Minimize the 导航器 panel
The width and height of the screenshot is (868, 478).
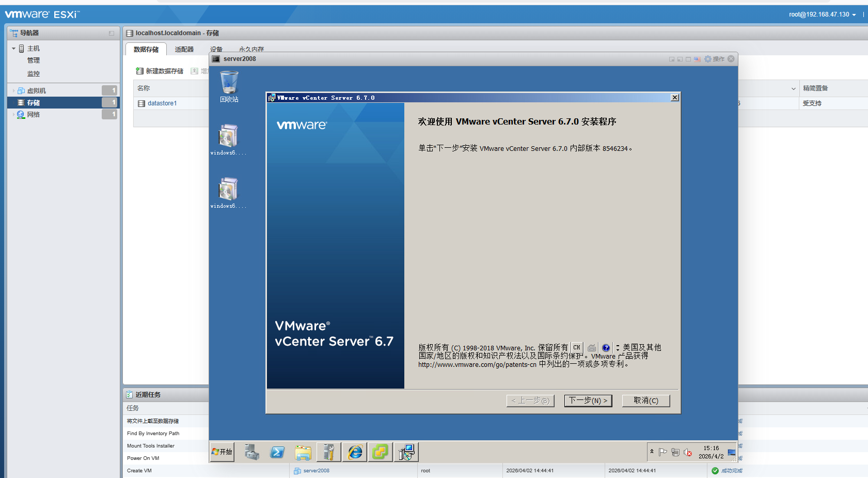point(112,33)
